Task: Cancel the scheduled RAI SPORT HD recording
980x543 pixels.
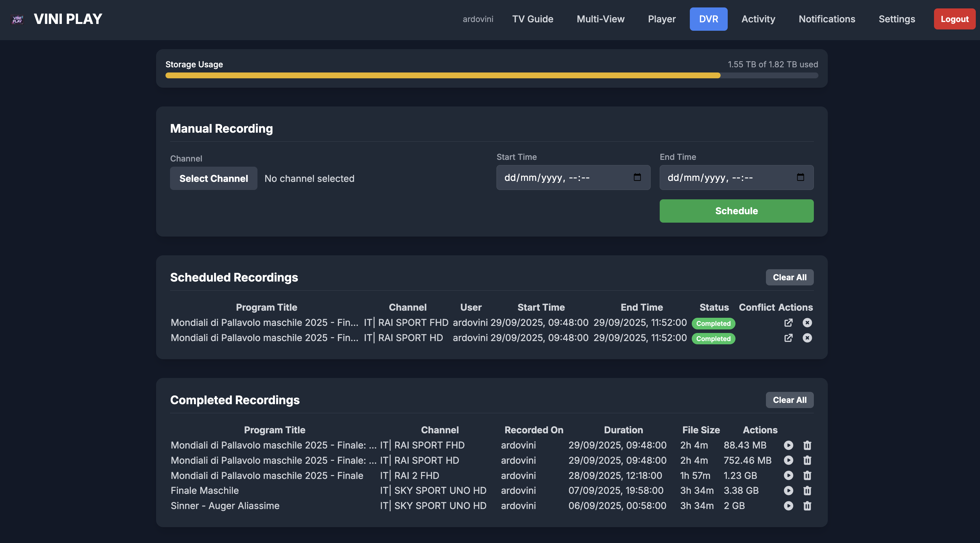Action: click(x=807, y=338)
